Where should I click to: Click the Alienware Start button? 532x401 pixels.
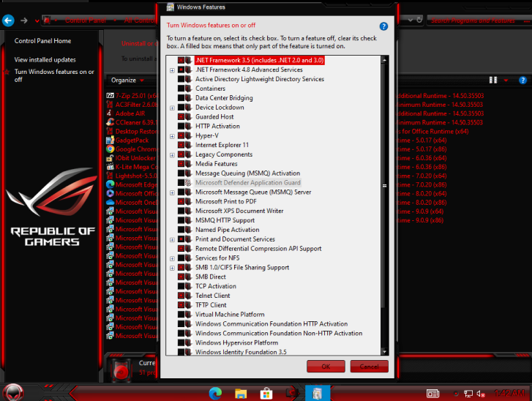coord(13,393)
